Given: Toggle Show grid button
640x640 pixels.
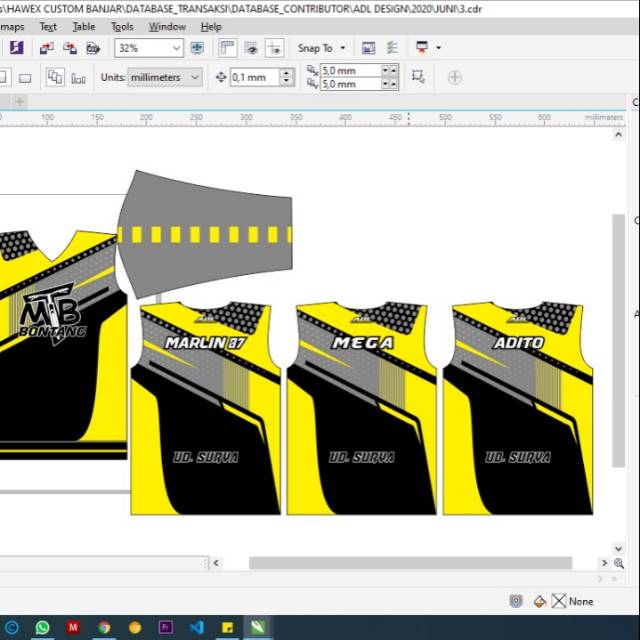Looking at the screenshot, I should point(251,48).
